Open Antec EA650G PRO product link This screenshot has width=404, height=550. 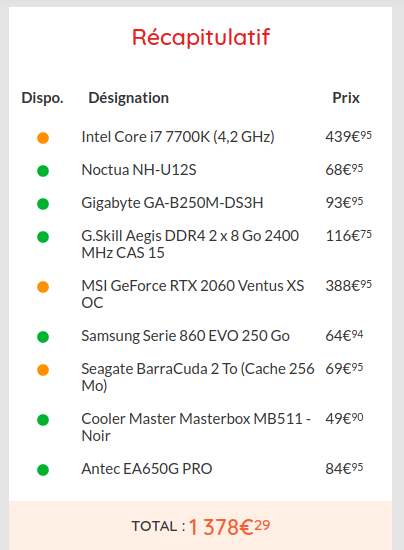coord(147,469)
